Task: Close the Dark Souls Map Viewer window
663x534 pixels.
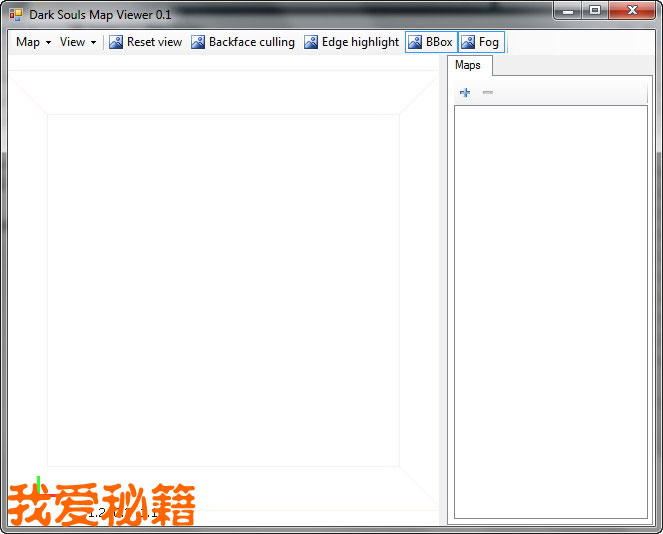Action: click(632, 11)
